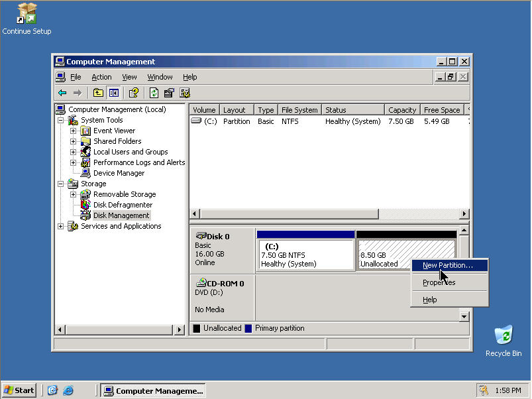
Task: Click the Forward arrow toolbar icon
Action: [78, 93]
